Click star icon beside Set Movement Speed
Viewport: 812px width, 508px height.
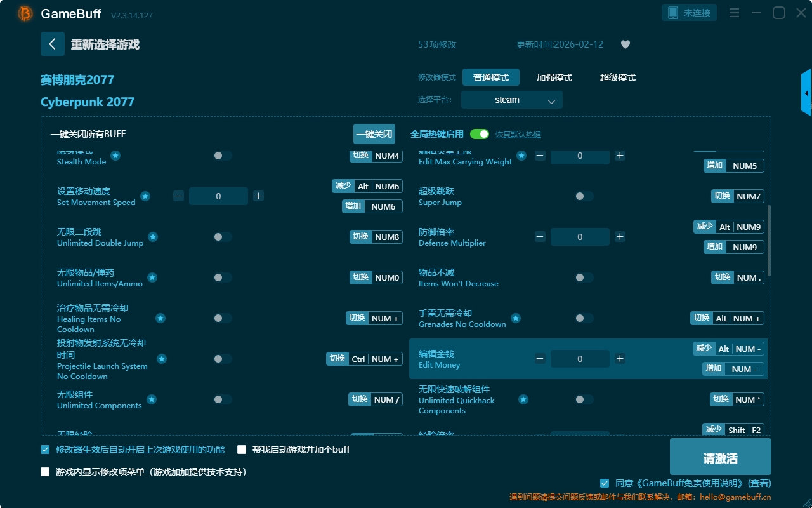[145, 196]
